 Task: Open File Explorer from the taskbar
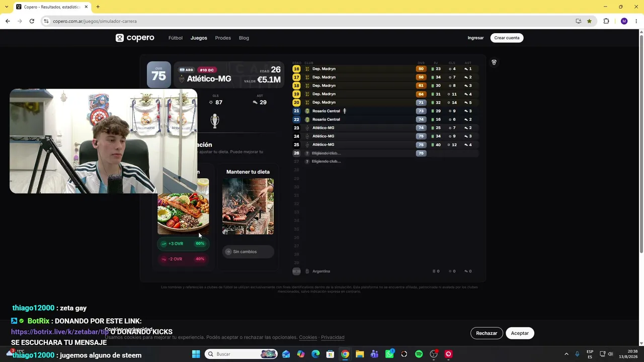pyautogui.click(x=360, y=354)
